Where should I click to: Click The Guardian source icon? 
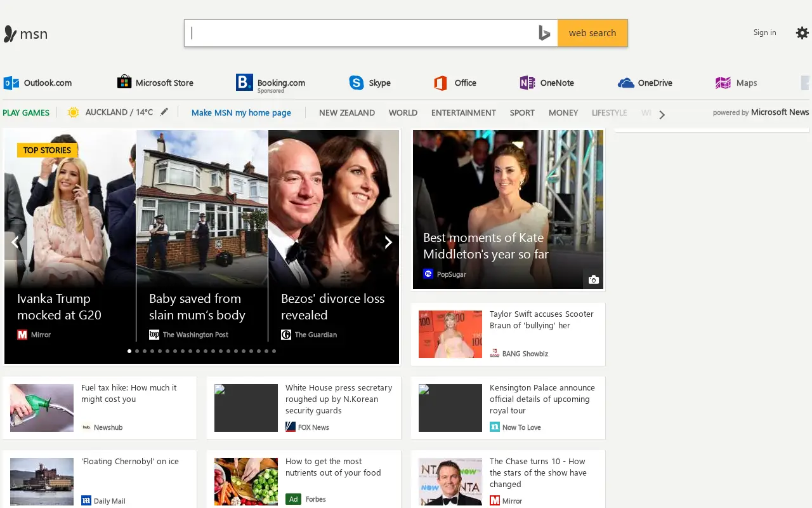pos(286,335)
